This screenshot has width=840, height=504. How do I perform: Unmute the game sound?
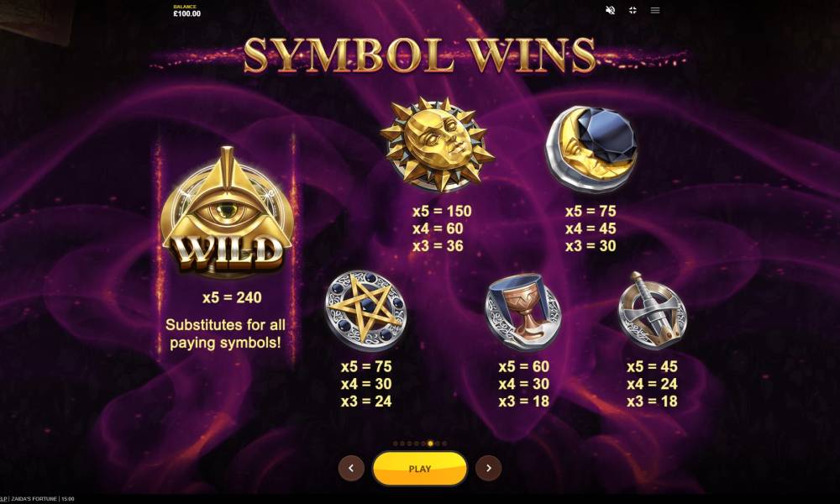(610, 10)
